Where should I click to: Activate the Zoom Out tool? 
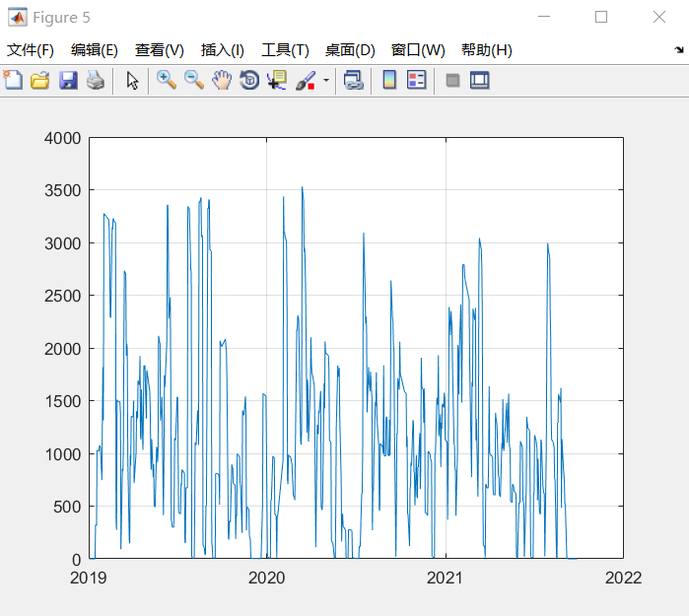194,81
